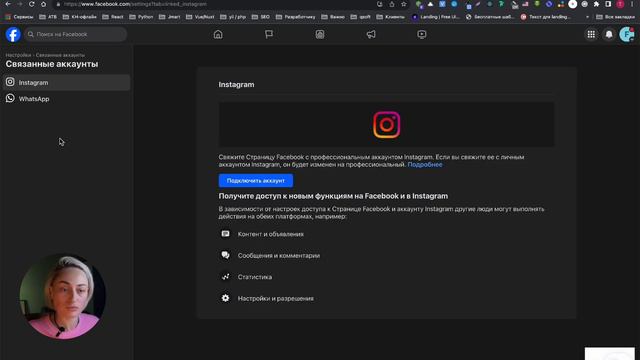
Task: Bookmark this page with the star
Action: 404,4
